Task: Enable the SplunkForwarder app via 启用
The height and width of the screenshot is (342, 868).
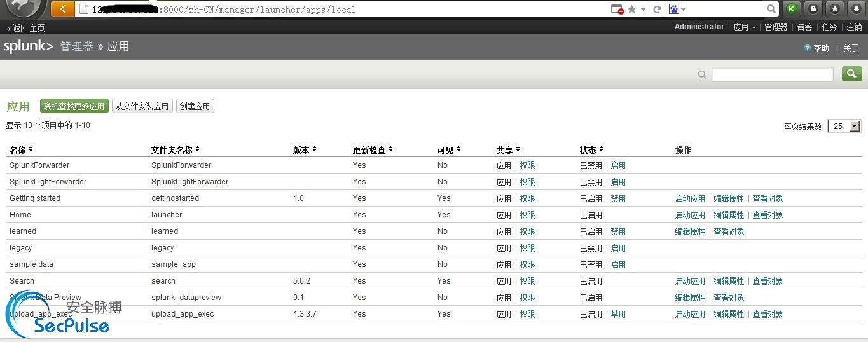Action: pyautogui.click(x=618, y=165)
